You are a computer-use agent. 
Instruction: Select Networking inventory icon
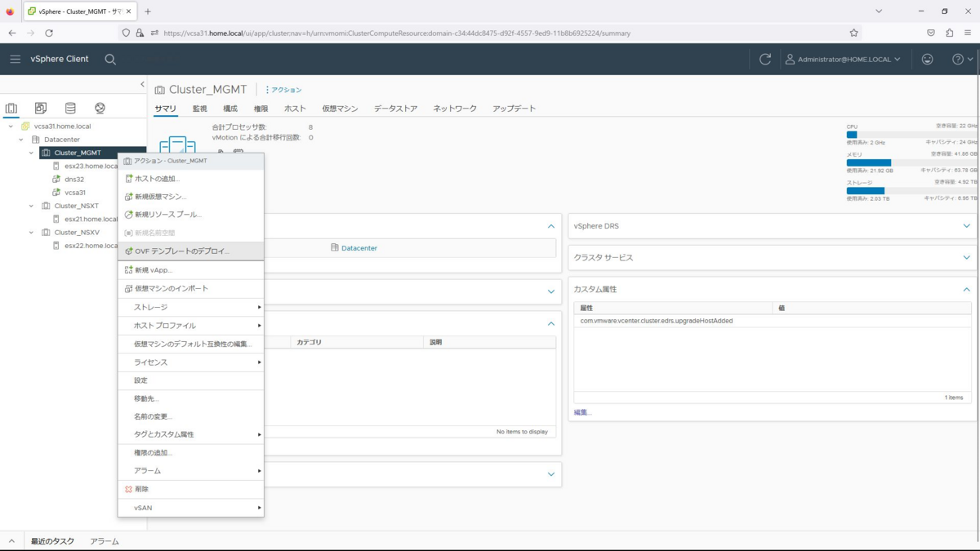[x=100, y=108]
